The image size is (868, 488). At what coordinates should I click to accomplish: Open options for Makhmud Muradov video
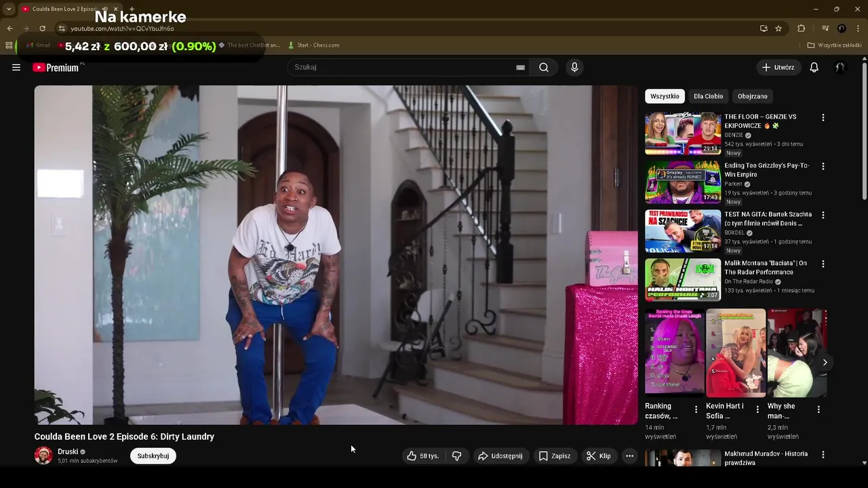tap(823, 455)
